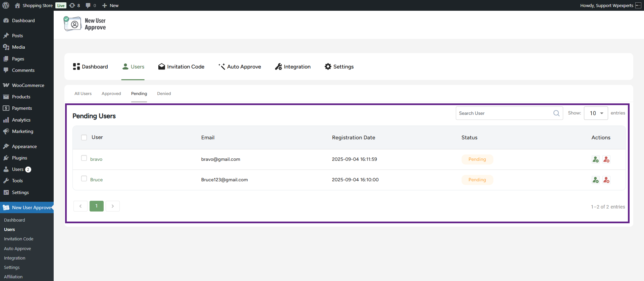Click the search magnifier icon in Search User
Viewport: 644px width, 281px height.
[556, 113]
